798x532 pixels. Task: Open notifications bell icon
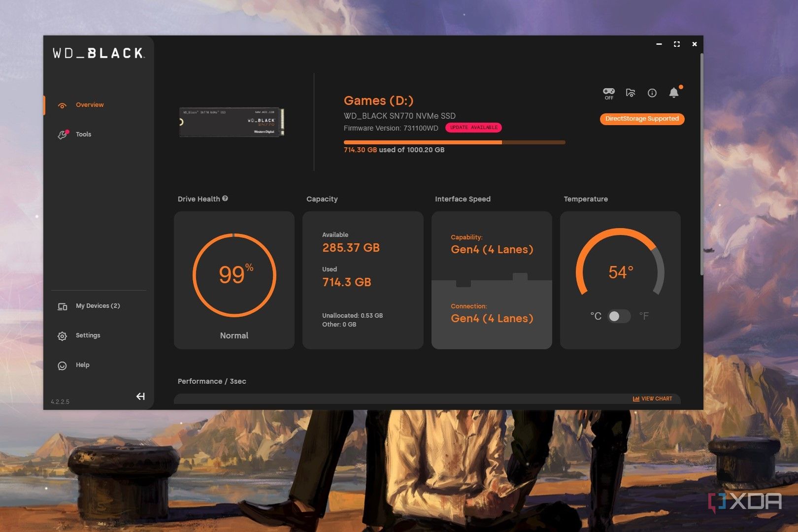[674, 93]
